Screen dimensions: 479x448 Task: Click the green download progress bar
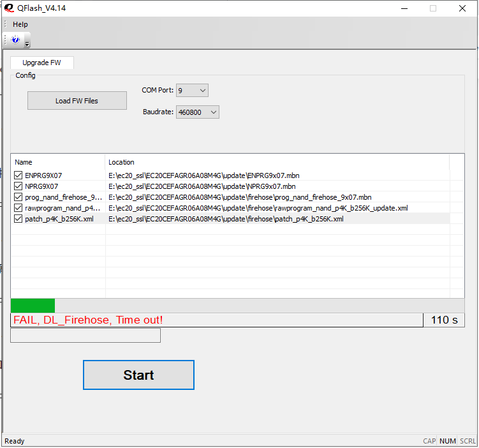click(x=237, y=306)
